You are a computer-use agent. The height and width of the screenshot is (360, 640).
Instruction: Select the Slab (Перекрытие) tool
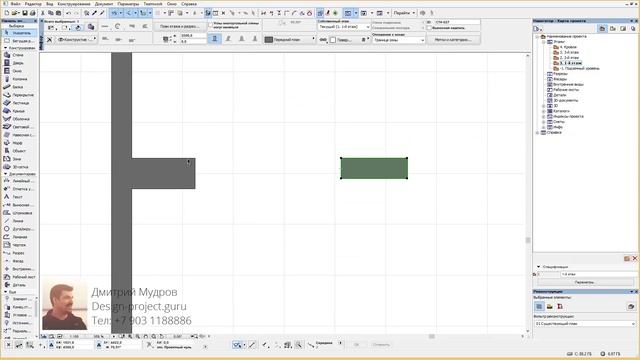tap(18, 95)
